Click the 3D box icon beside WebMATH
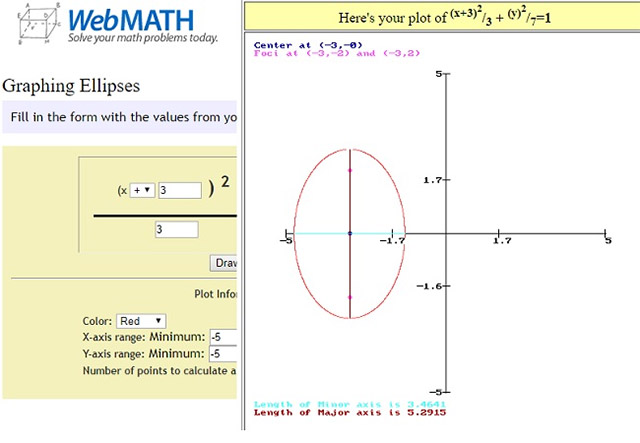This screenshot has height=443, width=640. coord(40,24)
